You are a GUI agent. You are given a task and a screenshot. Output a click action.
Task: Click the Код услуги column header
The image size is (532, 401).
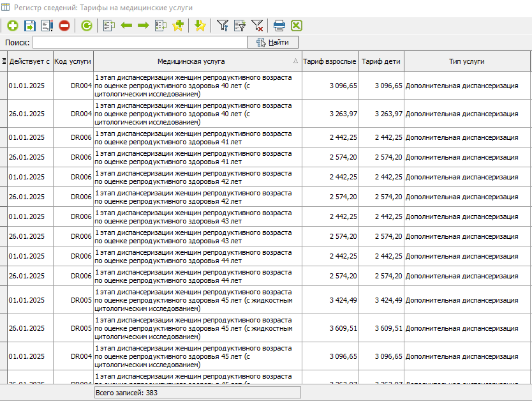tap(73, 61)
